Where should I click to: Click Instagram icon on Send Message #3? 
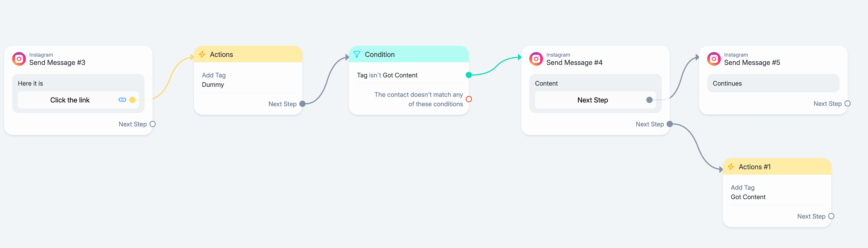pos(19,59)
